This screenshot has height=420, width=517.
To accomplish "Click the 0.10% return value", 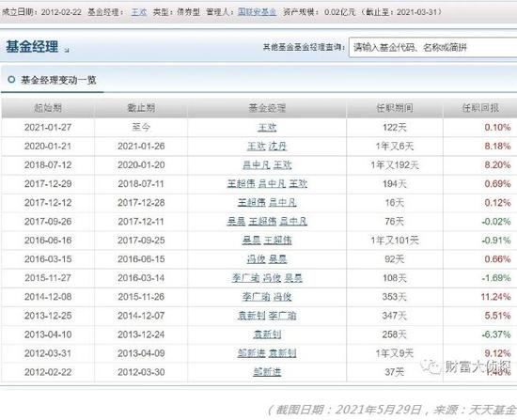I will click(x=497, y=127).
